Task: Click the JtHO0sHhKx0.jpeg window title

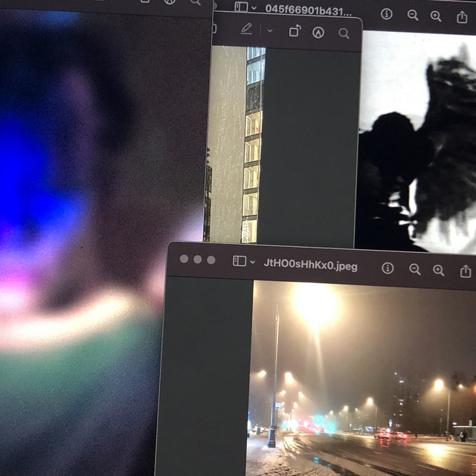Action: (311, 265)
